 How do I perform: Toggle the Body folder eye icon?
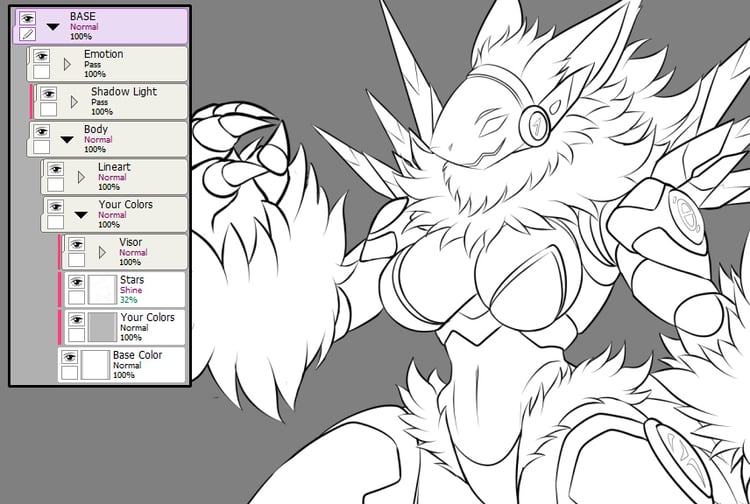[42, 131]
